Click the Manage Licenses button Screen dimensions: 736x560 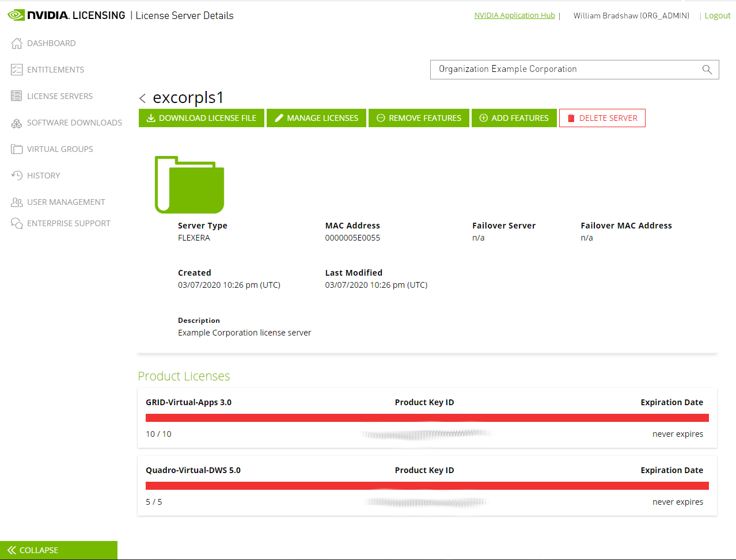(x=316, y=118)
